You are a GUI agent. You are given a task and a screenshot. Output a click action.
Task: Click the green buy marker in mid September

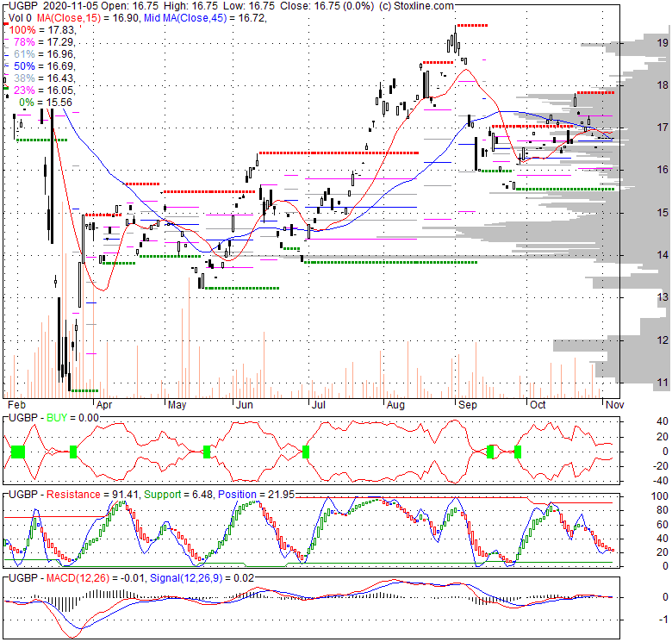pyautogui.click(x=490, y=452)
